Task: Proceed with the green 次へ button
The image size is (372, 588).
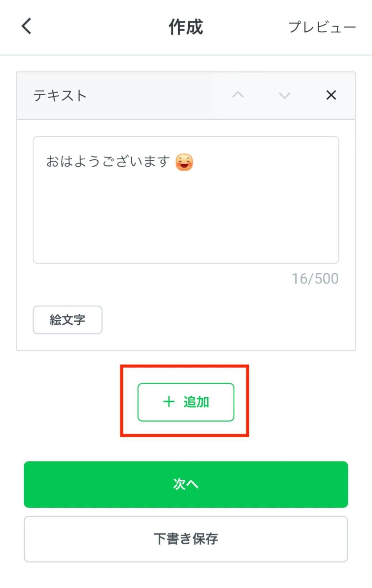Action: (x=186, y=484)
